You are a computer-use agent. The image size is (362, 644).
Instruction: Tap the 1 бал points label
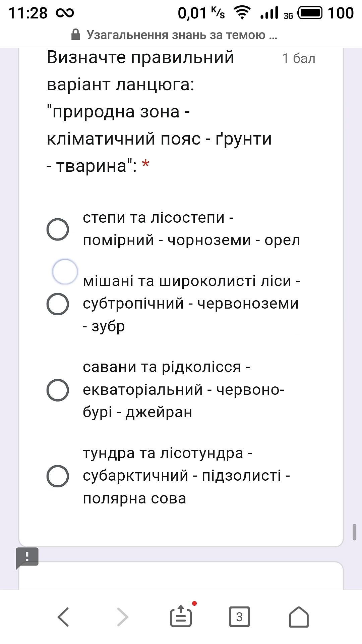[299, 58]
